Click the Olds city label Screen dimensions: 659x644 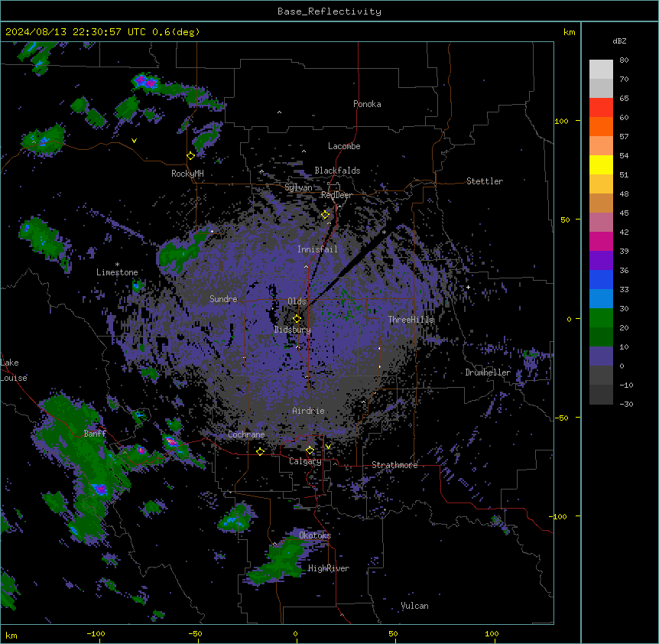tap(297, 301)
